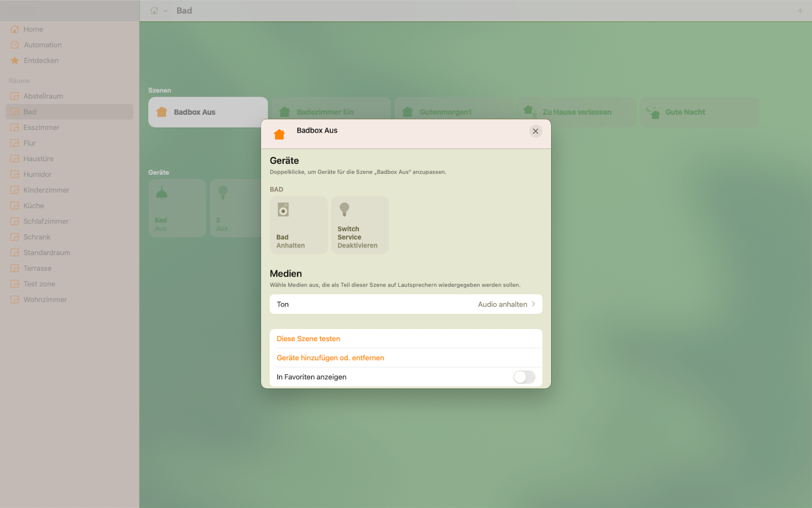
Task: Open Automation in the sidebar
Action: point(42,45)
